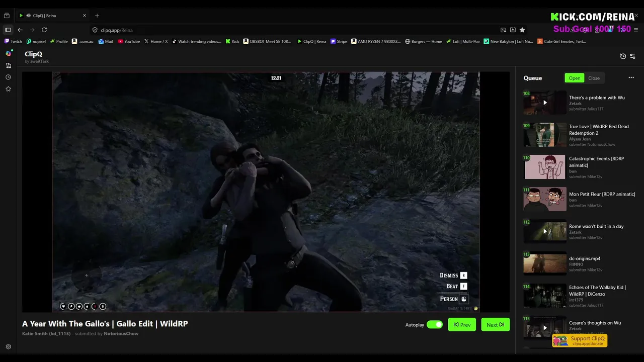
Task: Open the Lofi | Multi-Pov bookmark
Action: 463,41
